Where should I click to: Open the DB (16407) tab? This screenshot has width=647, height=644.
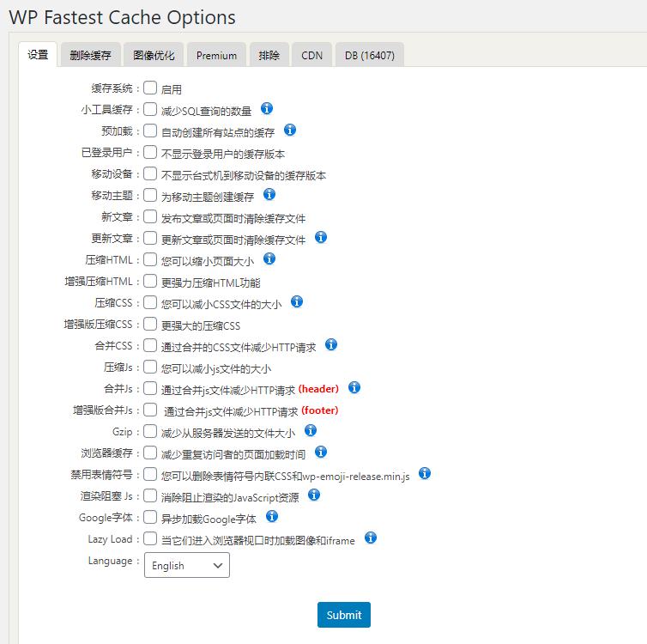[x=370, y=55]
